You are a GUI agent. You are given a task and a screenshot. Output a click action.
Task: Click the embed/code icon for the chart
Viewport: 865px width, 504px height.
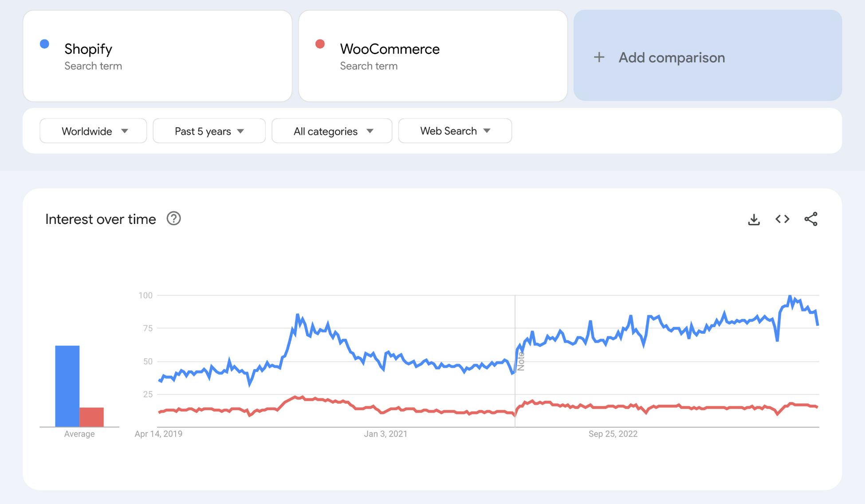(783, 218)
